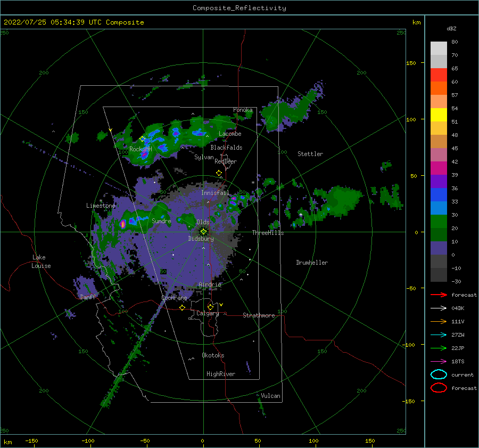
Task: Click the yellow diamond marker near RockyMH
Action: point(142,139)
